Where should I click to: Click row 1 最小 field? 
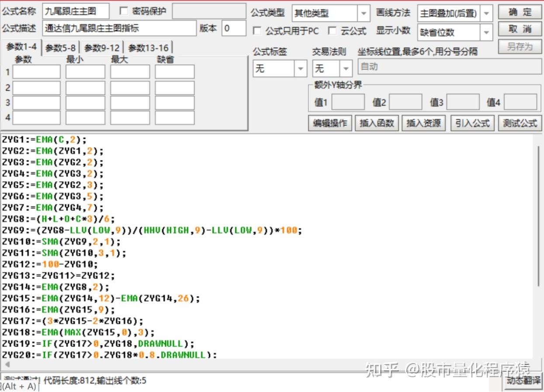click(x=86, y=72)
